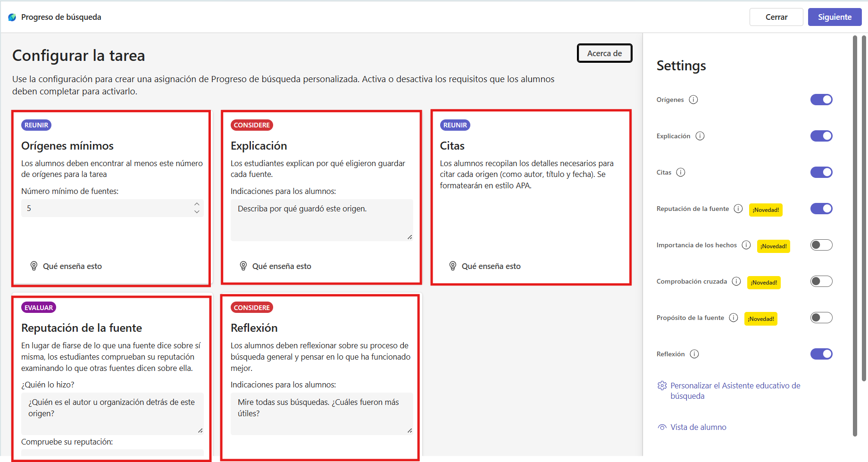Image resolution: width=868 pixels, height=462 pixels.
Task: Disable the Explicación toggle
Action: pos(821,136)
